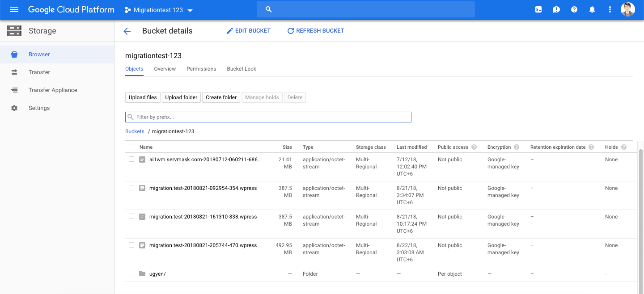Open the hamburger navigation menu
644x294 pixels.
click(14, 10)
